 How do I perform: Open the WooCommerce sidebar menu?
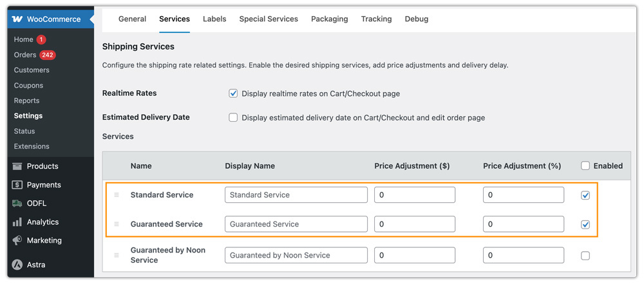(50, 19)
